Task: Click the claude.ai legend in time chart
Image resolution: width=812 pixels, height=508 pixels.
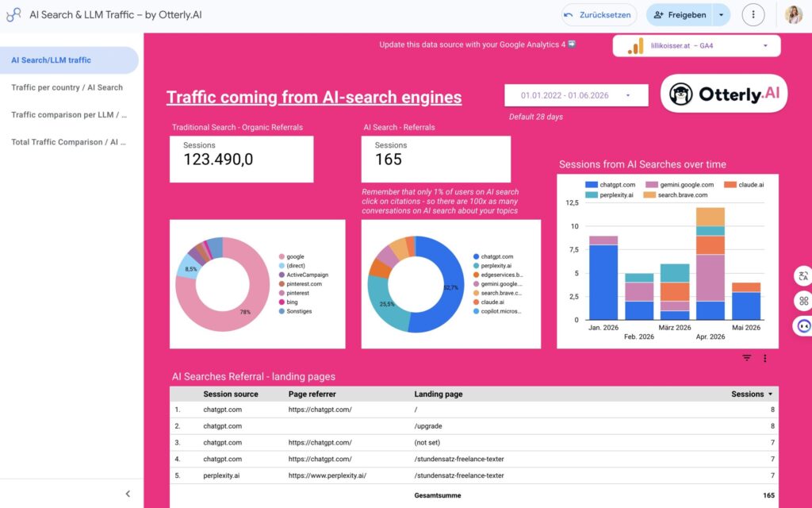Action: click(x=744, y=184)
